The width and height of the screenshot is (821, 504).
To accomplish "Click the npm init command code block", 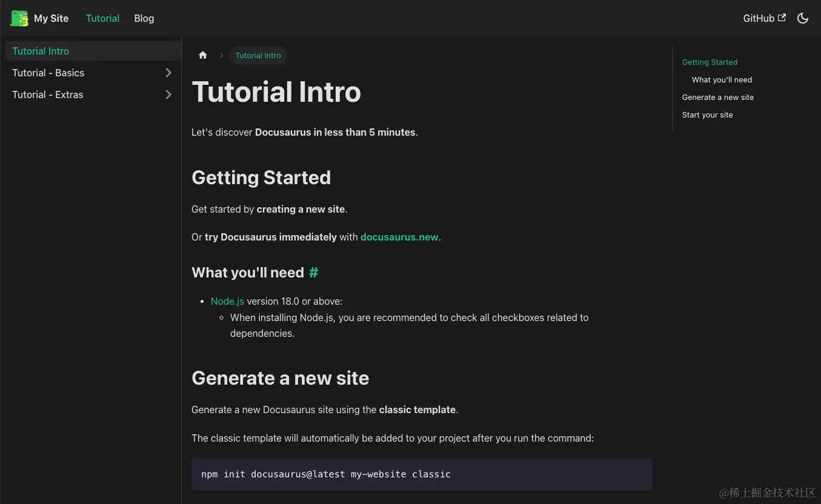I will click(422, 474).
